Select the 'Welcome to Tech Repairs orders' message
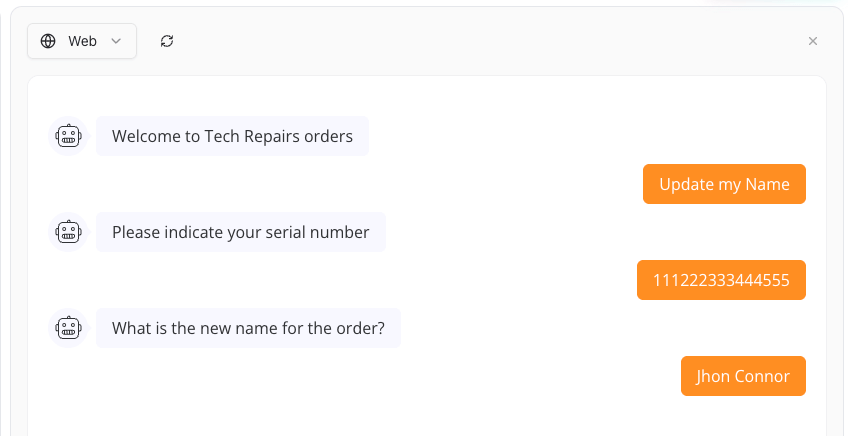 point(233,136)
